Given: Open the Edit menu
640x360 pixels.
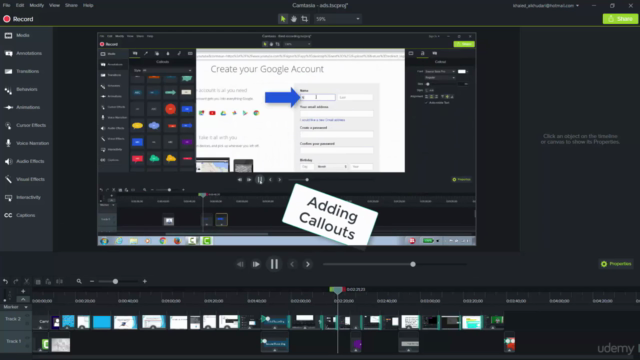Looking at the screenshot, I should coord(20,5).
